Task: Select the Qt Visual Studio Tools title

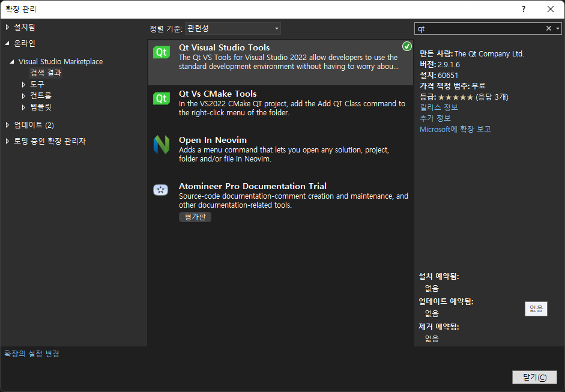Action: (224, 47)
